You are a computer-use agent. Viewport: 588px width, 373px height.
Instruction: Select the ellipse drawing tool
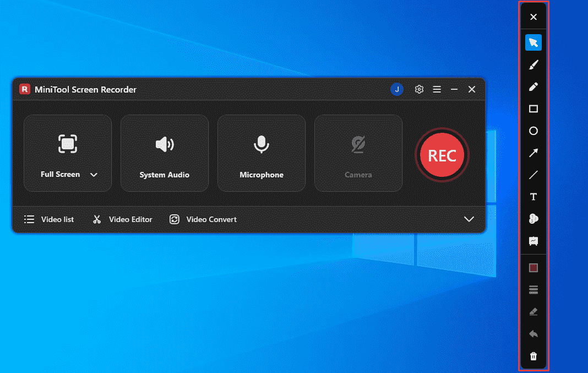point(533,131)
